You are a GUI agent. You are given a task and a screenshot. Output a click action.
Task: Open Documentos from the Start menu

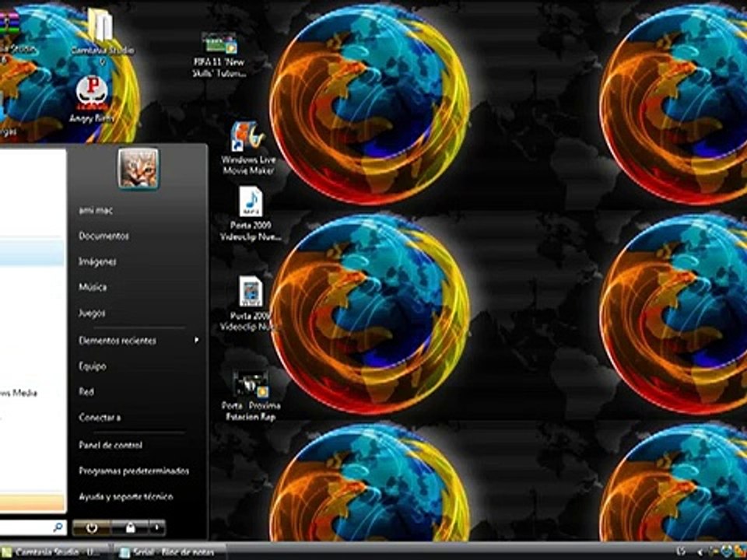pyautogui.click(x=103, y=236)
